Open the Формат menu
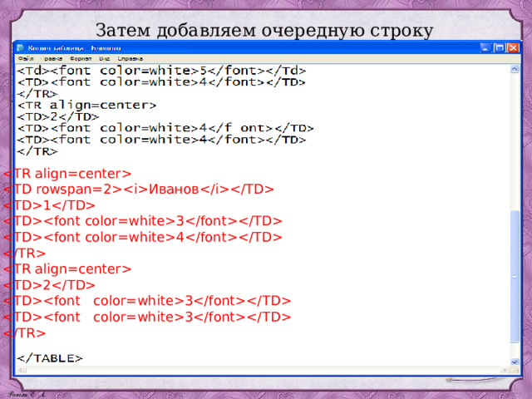The height and width of the screenshot is (399, 532). click(x=81, y=59)
